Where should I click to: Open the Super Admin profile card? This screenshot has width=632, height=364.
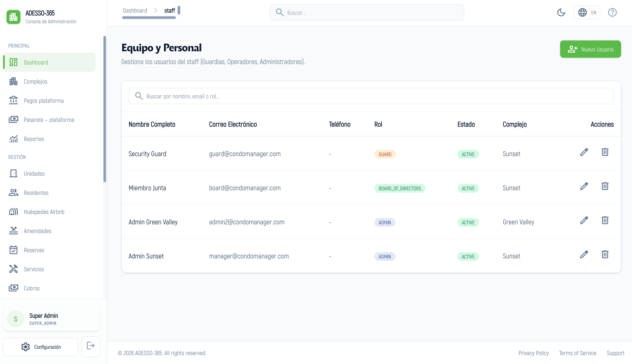pos(52,319)
